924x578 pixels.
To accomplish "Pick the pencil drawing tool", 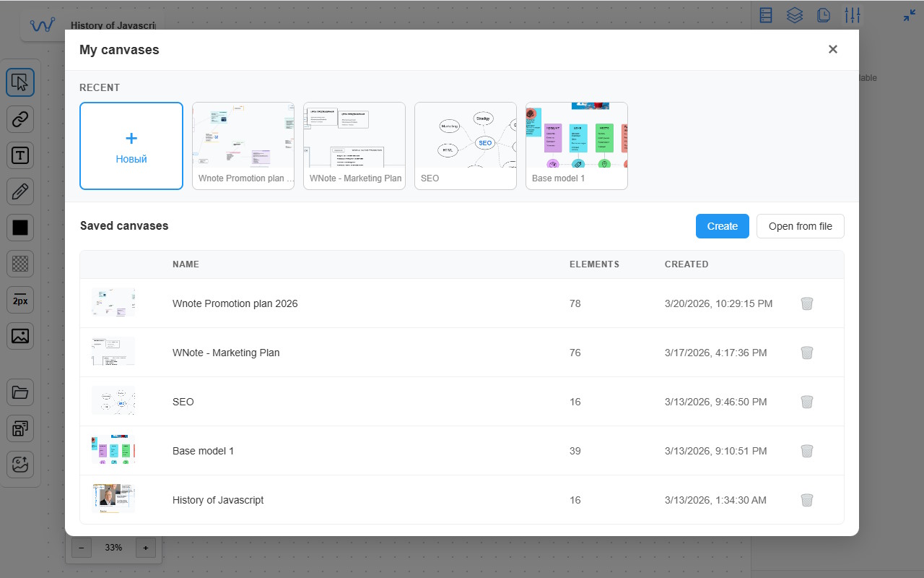I will (x=20, y=191).
